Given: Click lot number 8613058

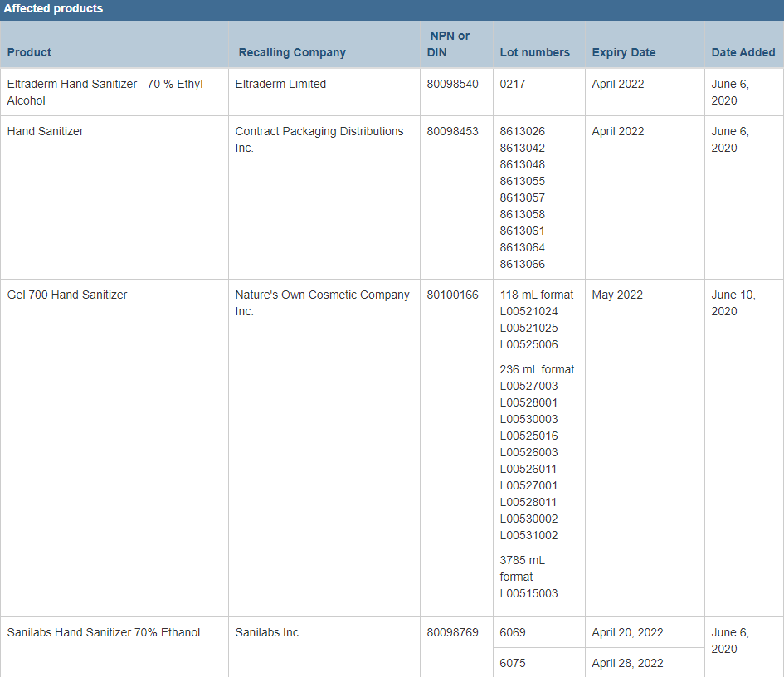Looking at the screenshot, I should [522, 214].
